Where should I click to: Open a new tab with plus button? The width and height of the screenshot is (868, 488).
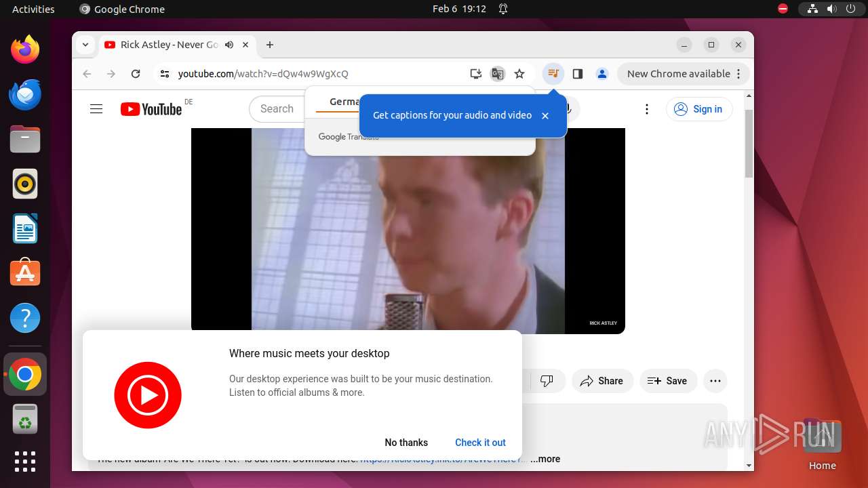point(270,45)
